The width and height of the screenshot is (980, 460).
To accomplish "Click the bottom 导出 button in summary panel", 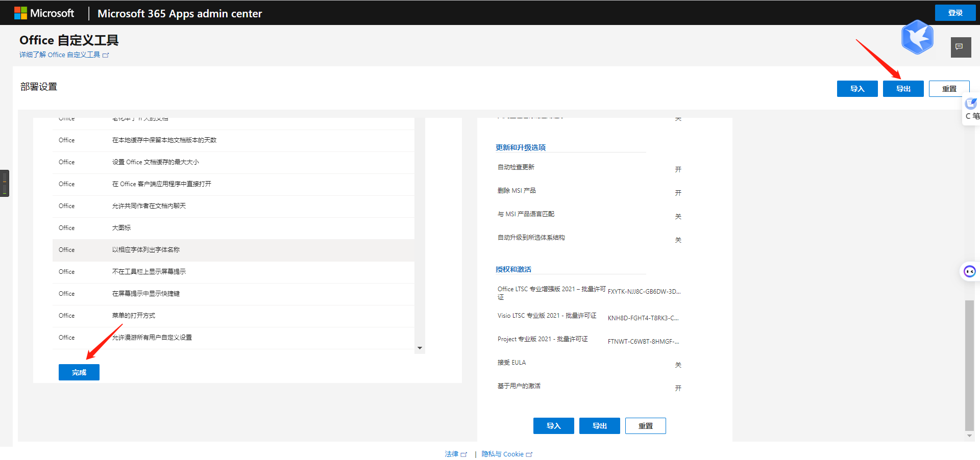I will [599, 426].
